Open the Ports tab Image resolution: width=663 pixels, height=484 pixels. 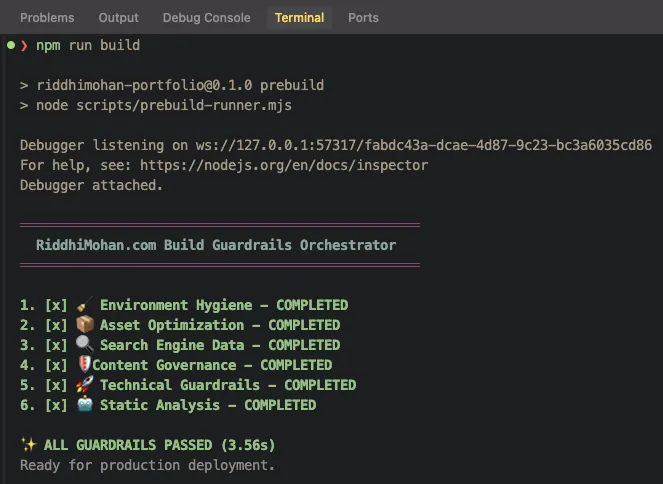tap(363, 18)
